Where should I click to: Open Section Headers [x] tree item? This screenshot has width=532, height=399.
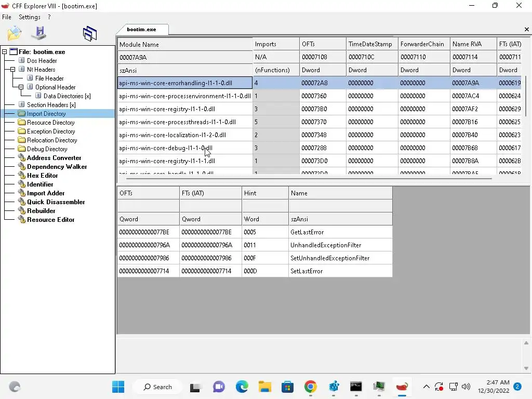coord(51,105)
